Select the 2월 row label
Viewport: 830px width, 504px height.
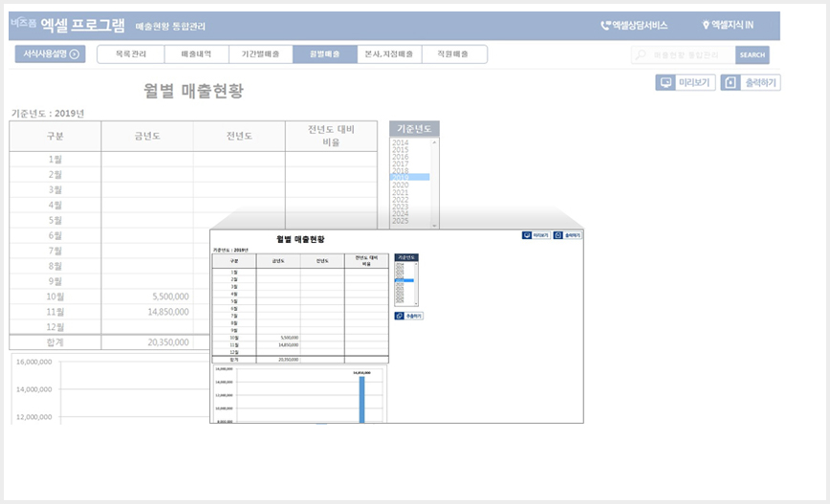(x=55, y=175)
